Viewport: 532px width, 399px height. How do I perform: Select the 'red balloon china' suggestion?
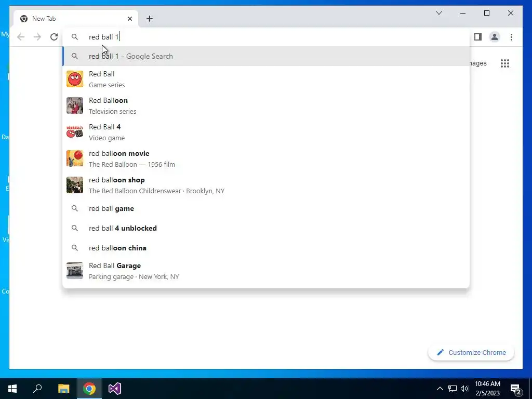[266, 248]
